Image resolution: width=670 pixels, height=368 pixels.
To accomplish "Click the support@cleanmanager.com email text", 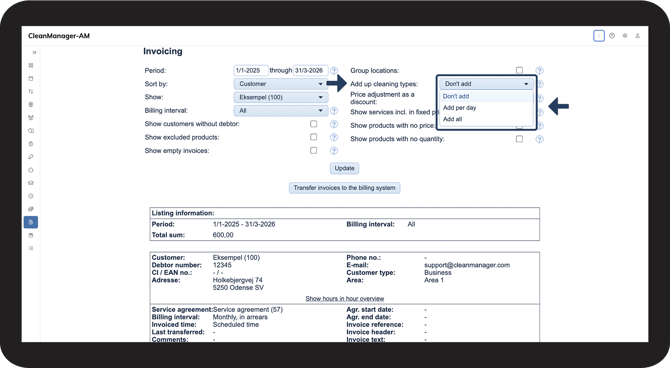I will tap(467, 265).
